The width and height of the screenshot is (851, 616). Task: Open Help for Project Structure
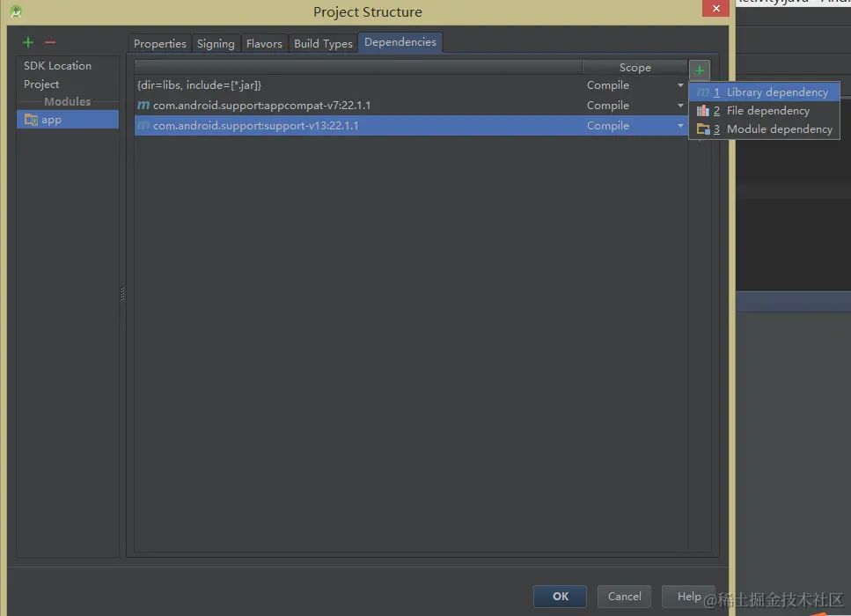[x=689, y=596]
